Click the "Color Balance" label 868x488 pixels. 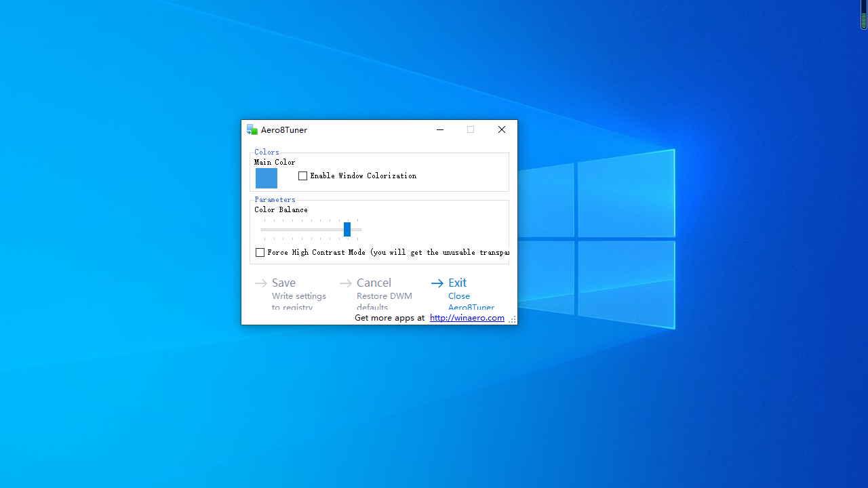pos(281,209)
